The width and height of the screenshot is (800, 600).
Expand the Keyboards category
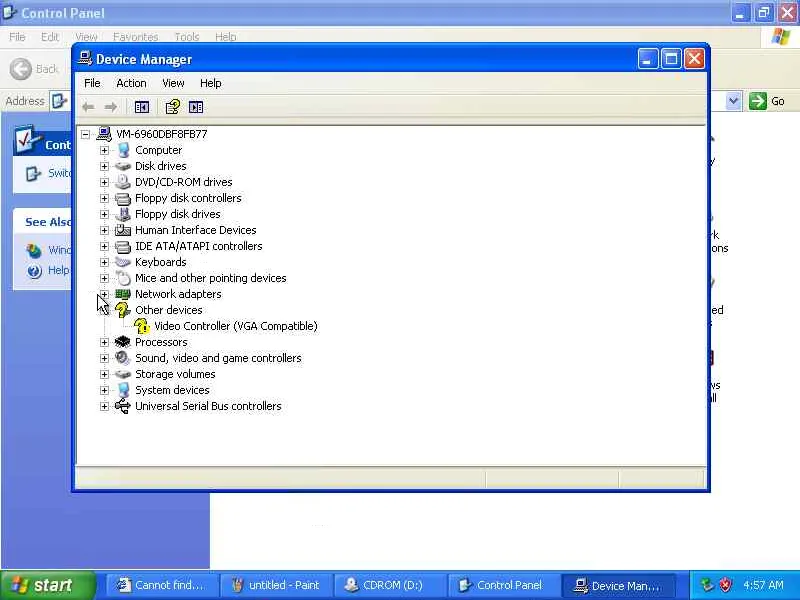pyautogui.click(x=104, y=262)
